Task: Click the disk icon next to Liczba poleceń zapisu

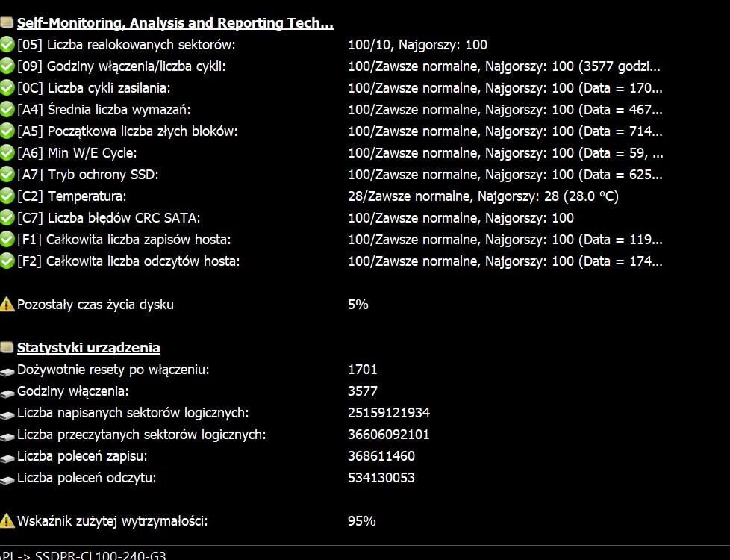Action: (7, 456)
